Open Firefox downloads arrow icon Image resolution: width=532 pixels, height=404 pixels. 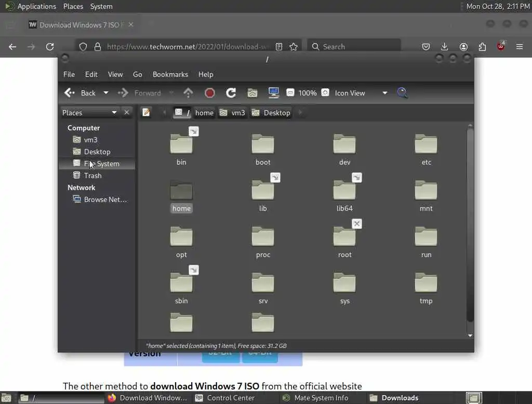tap(444, 46)
